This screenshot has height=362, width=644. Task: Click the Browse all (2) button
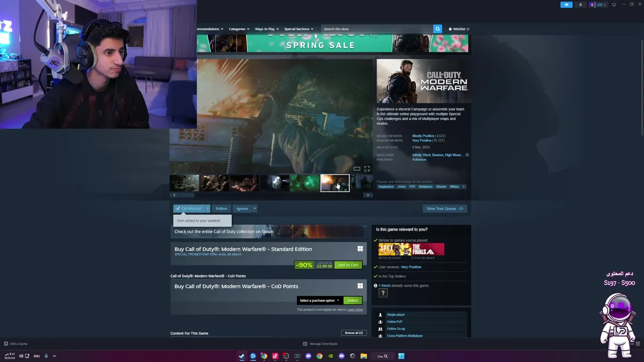[354, 333]
